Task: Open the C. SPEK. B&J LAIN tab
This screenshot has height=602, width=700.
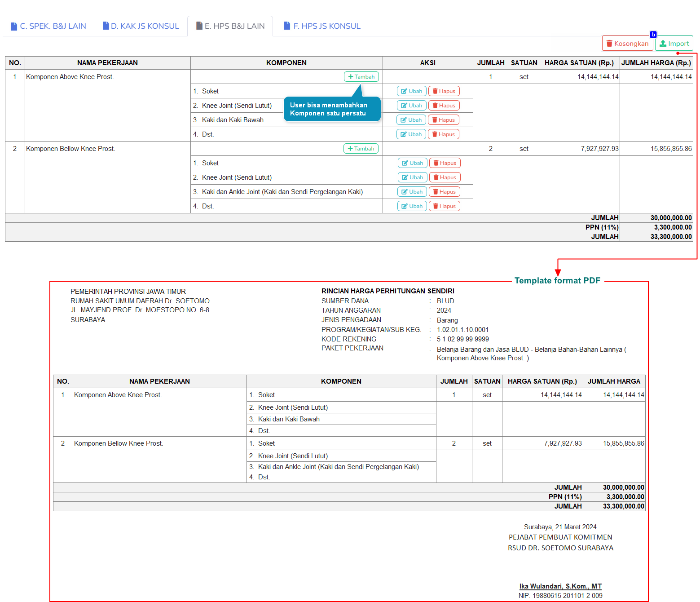Action: (x=48, y=26)
